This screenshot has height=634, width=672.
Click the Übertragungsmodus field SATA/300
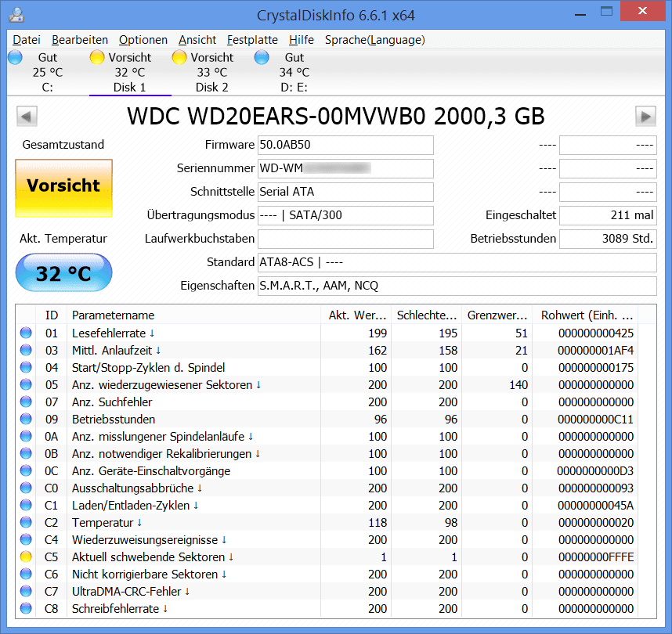click(x=345, y=215)
